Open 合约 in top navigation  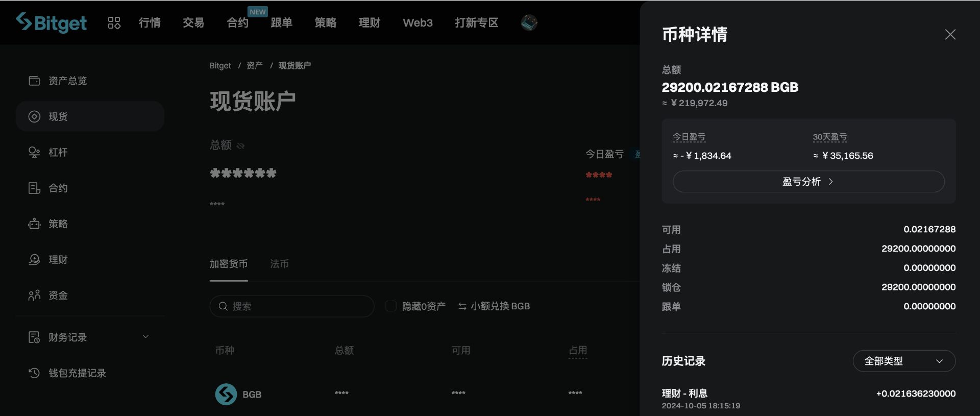[x=237, y=22]
